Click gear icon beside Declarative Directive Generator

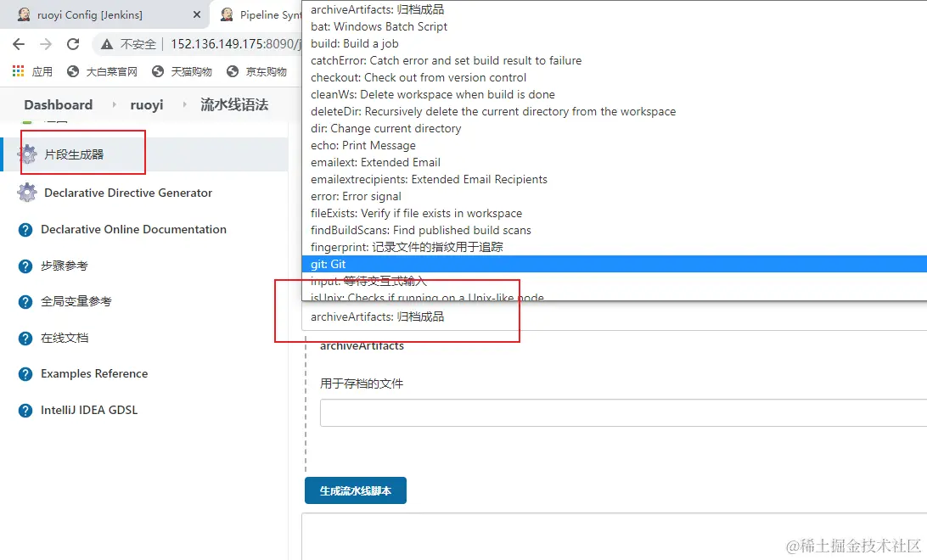pyautogui.click(x=26, y=193)
